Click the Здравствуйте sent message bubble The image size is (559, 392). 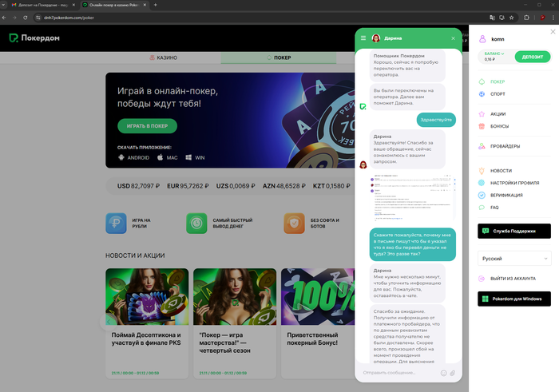point(436,120)
